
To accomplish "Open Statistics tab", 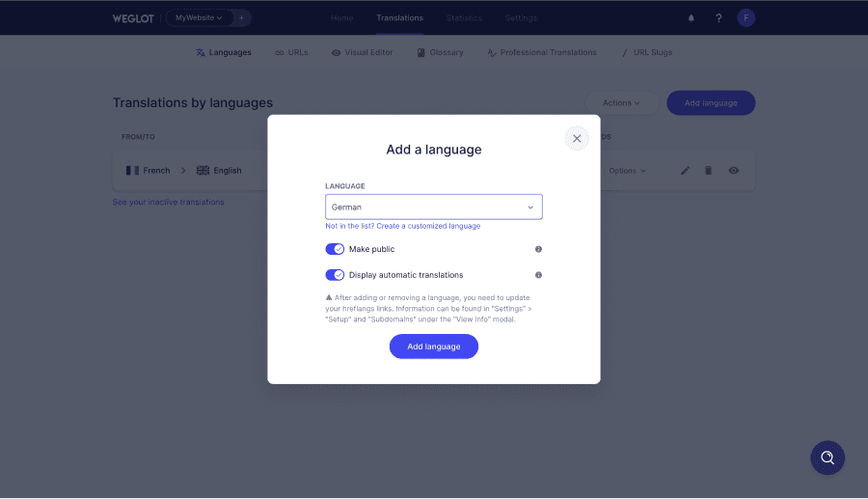I will click(x=464, y=18).
